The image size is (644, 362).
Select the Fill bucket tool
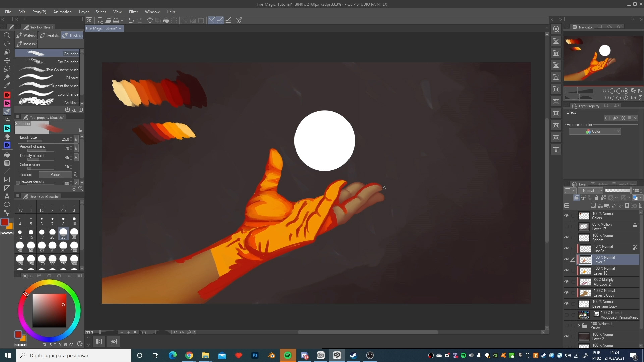click(7, 155)
